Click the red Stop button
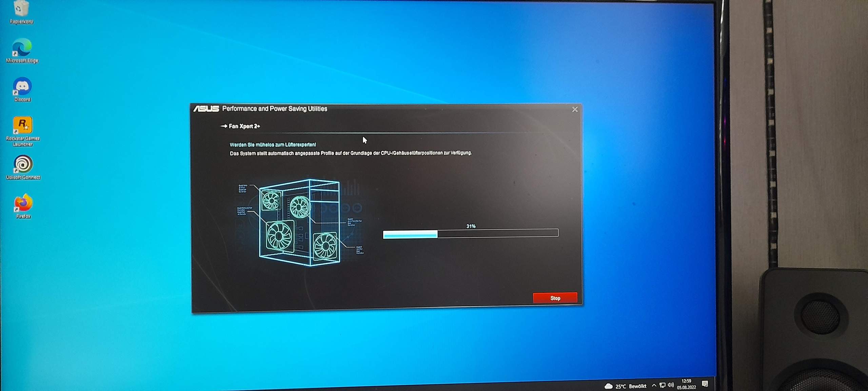 [555, 298]
